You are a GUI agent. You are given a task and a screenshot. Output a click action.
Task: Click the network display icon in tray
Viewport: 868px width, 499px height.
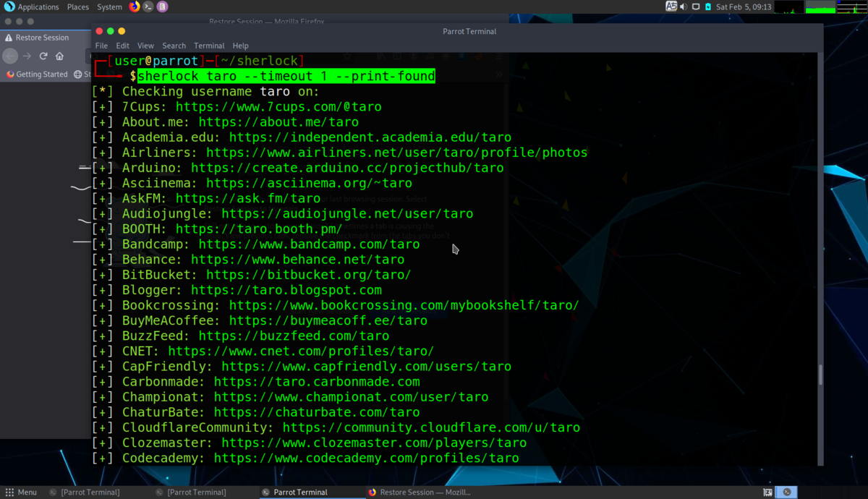696,7
